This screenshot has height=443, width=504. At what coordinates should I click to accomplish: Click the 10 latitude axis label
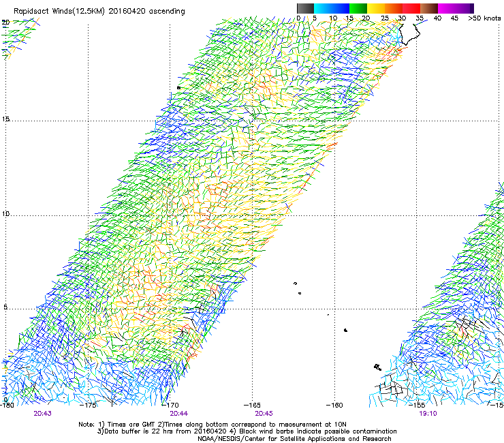[x=5, y=214]
